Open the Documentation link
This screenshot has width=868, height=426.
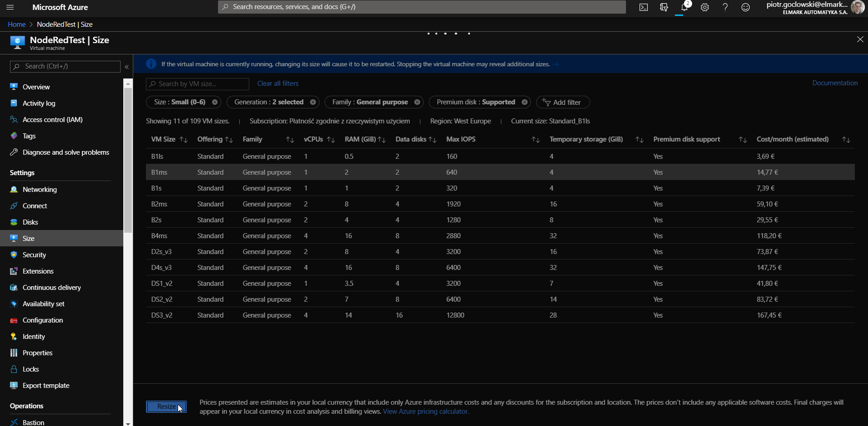(x=835, y=83)
